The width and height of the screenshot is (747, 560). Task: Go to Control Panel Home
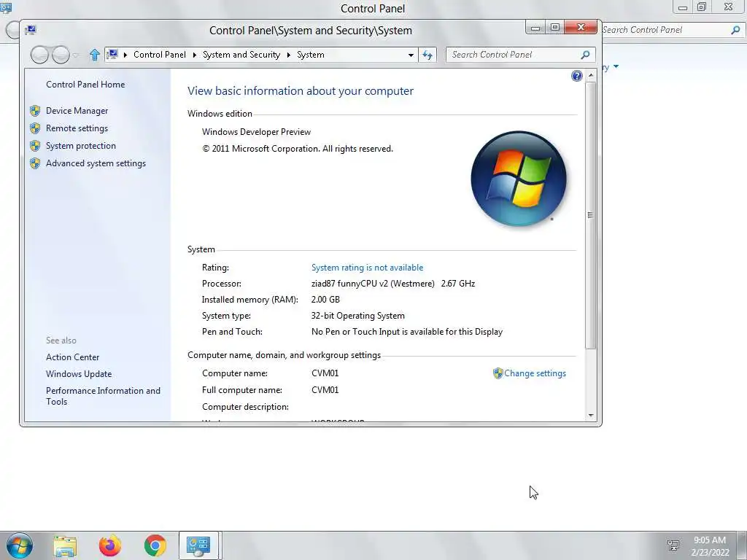tap(85, 85)
